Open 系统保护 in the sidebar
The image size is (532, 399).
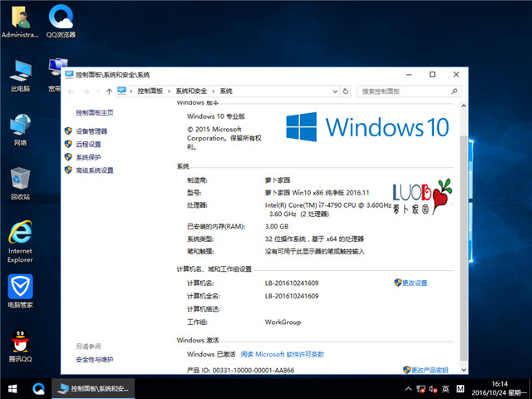[x=88, y=157]
